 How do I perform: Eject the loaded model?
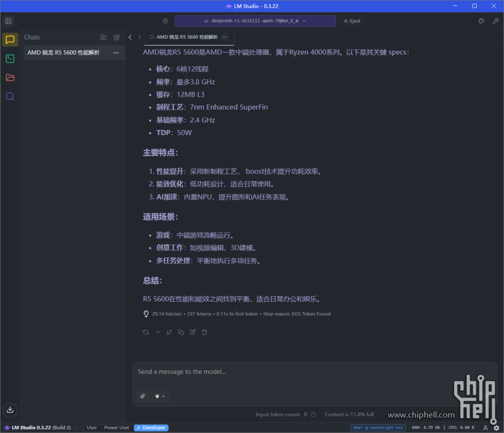tap(352, 21)
